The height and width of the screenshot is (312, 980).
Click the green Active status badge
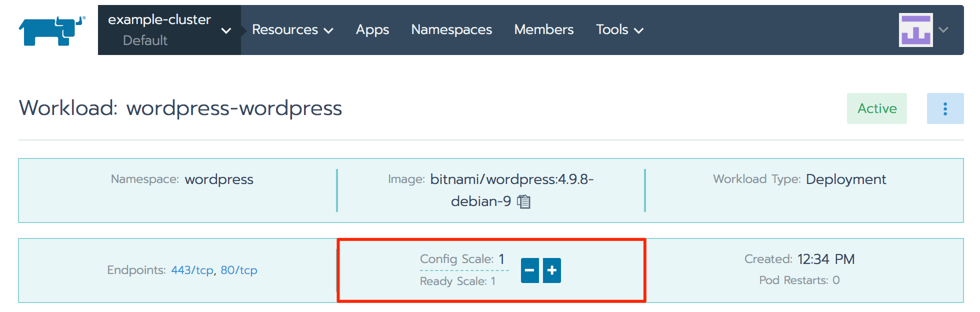point(876,108)
